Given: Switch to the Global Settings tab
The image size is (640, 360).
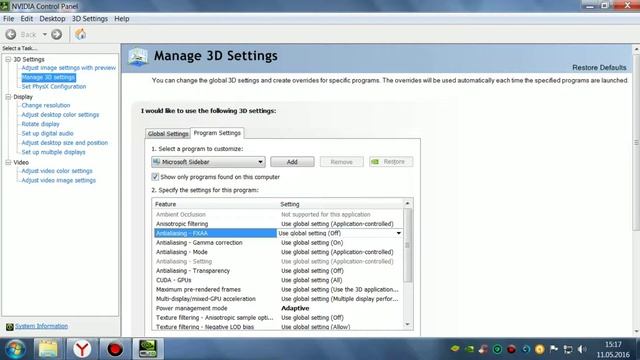Looking at the screenshot, I should click(x=168, y=134).
